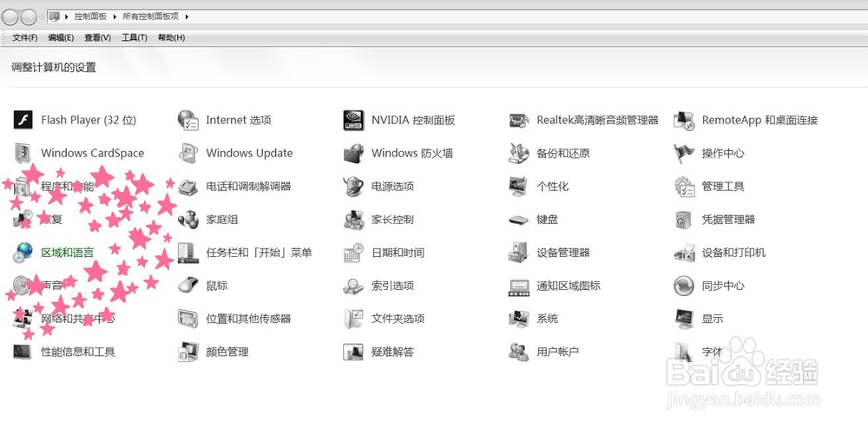Open the 索引选项 magnifier icon

coord(354,286)
